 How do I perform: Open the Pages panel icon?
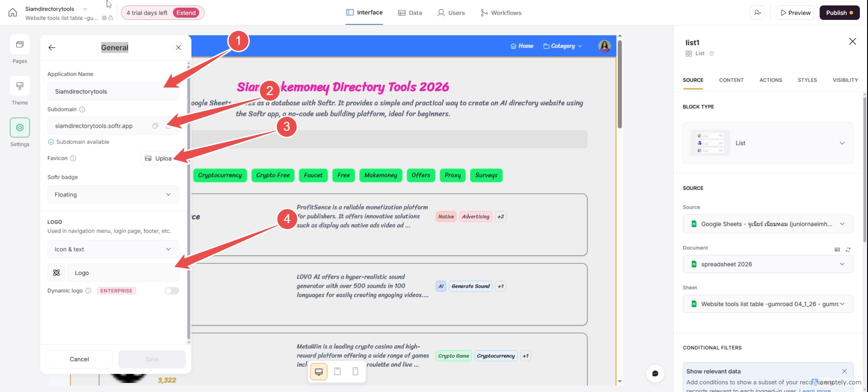point(20,45)
